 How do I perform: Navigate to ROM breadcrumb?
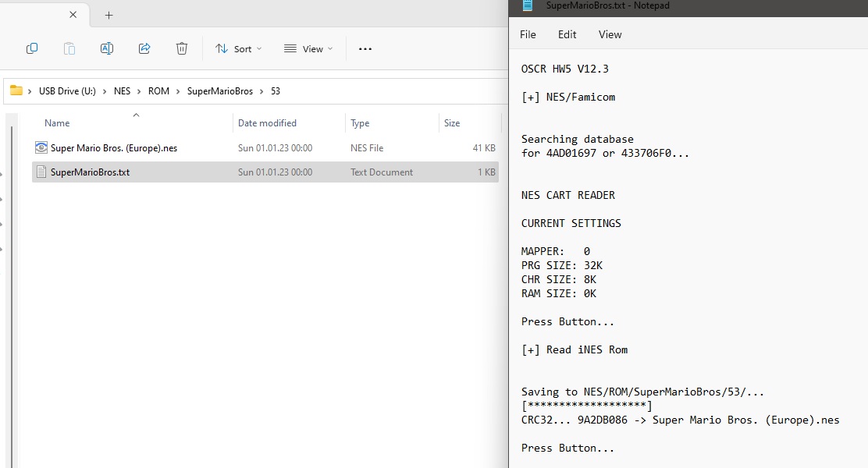pos(159,91)
